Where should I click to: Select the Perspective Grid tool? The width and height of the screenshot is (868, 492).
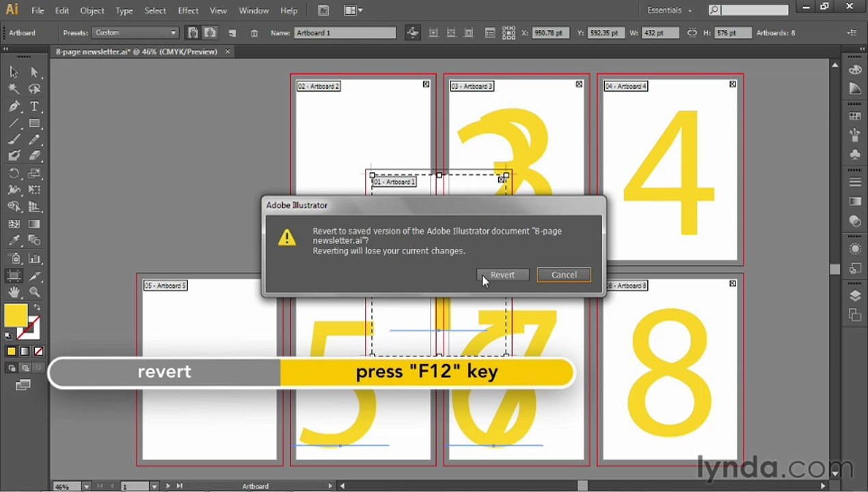34,206
